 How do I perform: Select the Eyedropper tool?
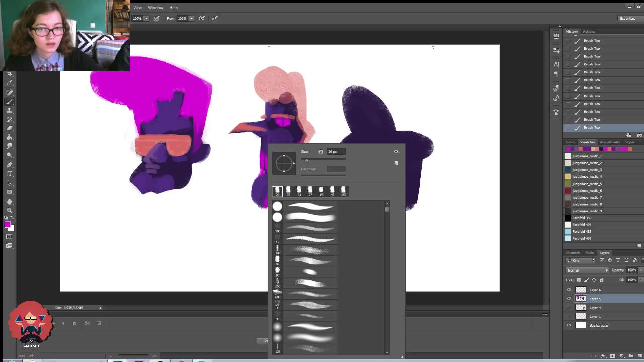pyautogui.click(x=9, y=83)
